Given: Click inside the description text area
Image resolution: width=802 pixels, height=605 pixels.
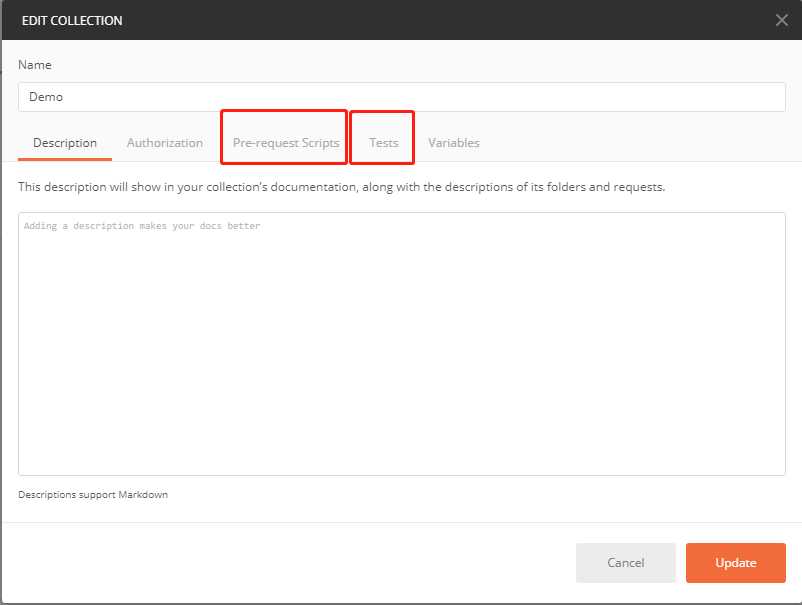Looking at the screenshot, I should click(402, 344).
